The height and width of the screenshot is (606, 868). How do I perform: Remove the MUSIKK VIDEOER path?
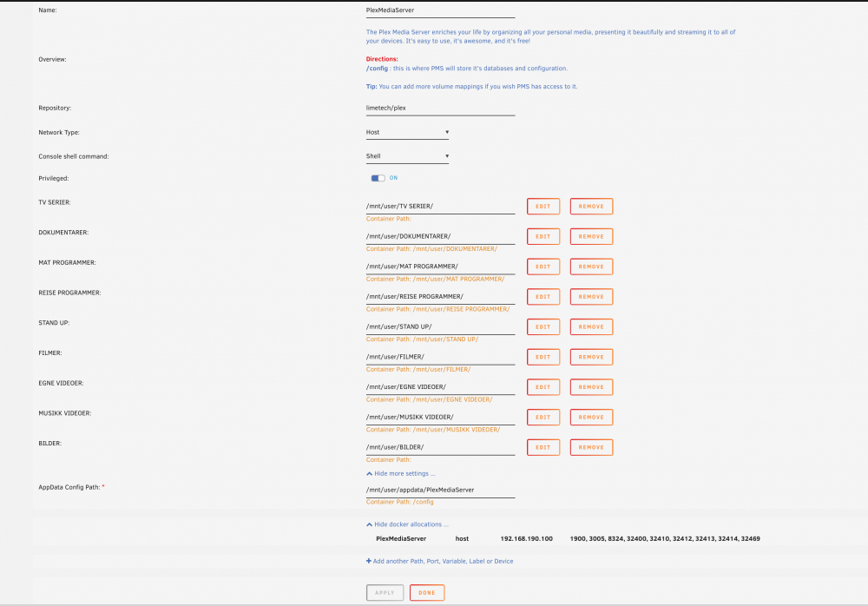tap(591, 417)
